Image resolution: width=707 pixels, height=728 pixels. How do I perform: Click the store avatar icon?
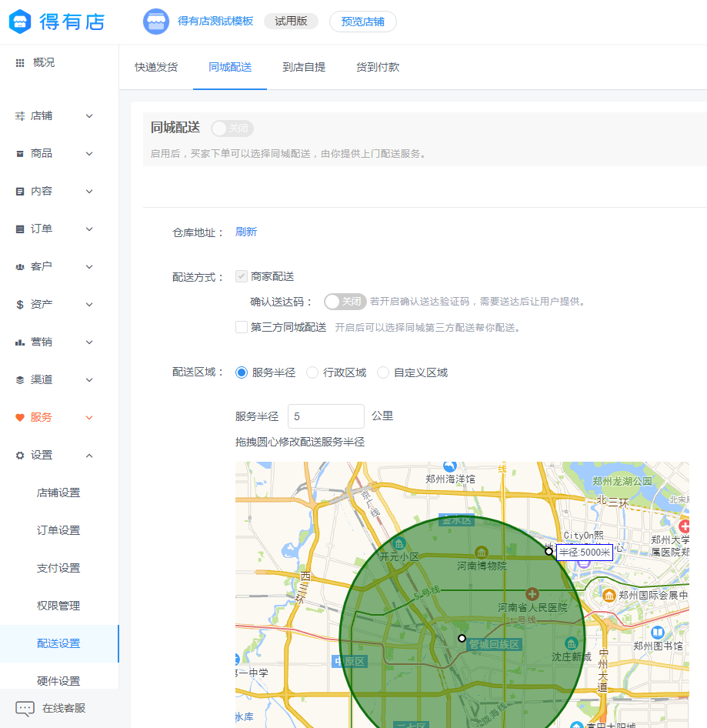pos(156,22)
